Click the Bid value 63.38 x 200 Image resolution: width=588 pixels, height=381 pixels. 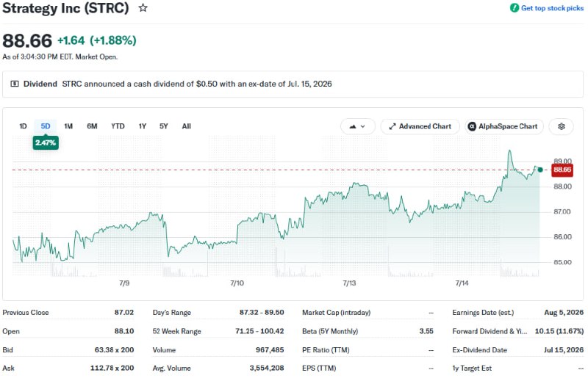click(x=114, y=350)
